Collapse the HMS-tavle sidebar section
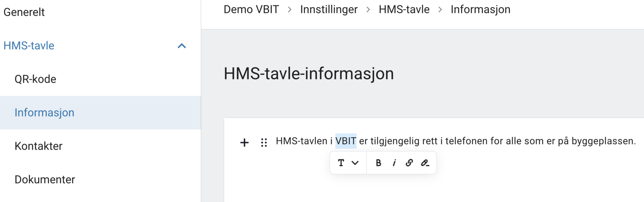The height and width of the screenshot is (202, 644). click(181, 46)
